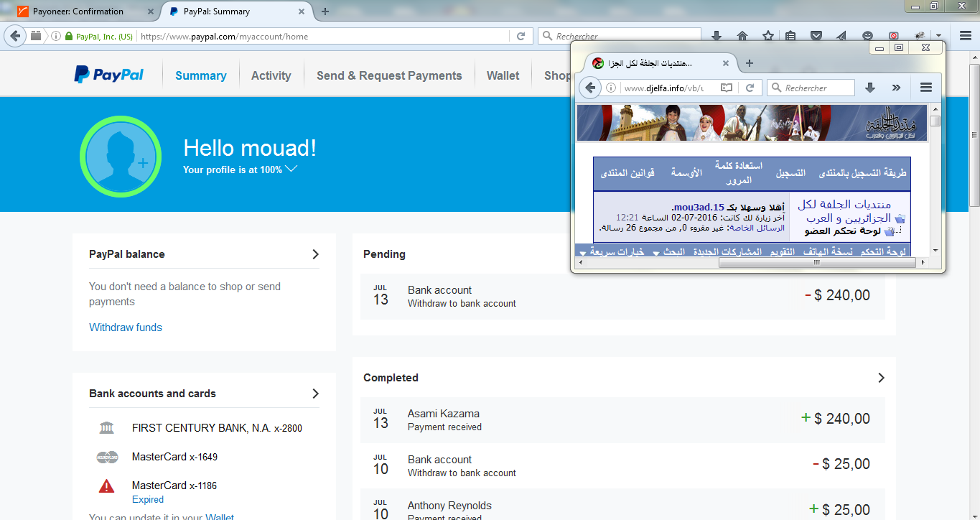
Task: Expand the PayPal balance section arrow
Action: tap(315, 254)
